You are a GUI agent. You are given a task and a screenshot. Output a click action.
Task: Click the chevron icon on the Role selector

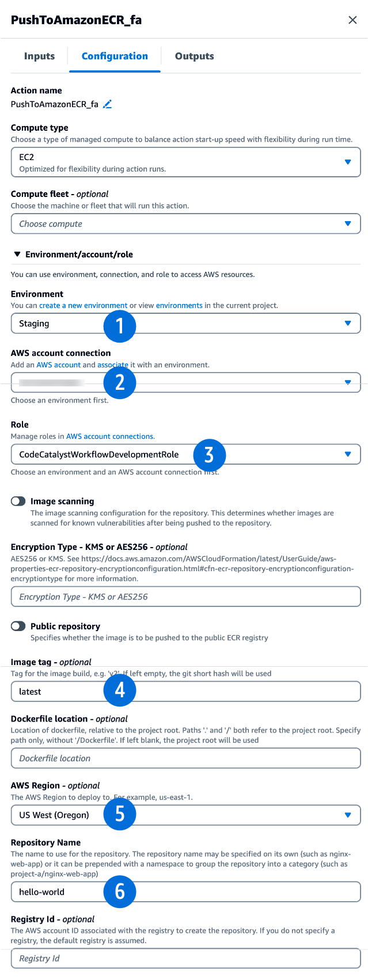pyautogui.click(x=348, y=454)
